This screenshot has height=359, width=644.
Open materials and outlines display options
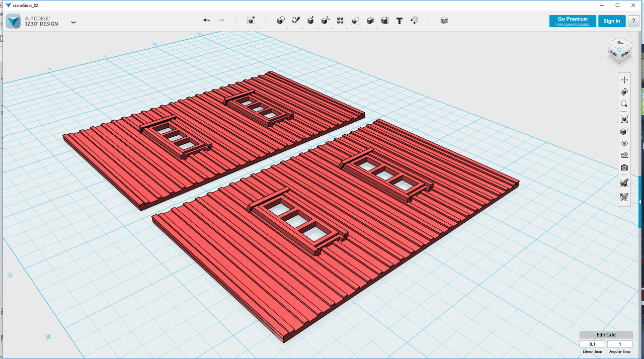[624, 131]
